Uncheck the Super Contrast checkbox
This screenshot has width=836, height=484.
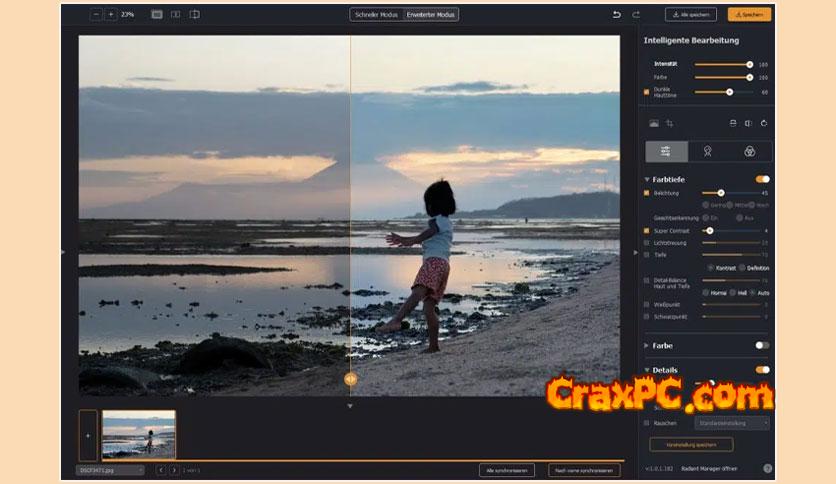647,230
